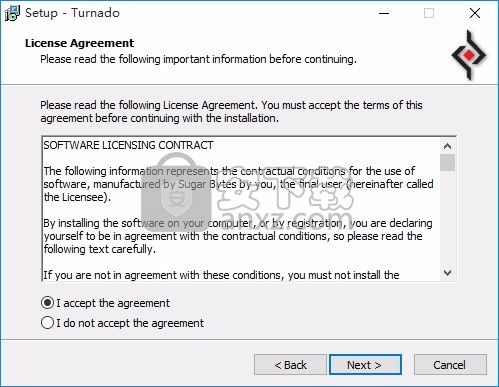The height and width of the screenshot is (387, 499).
Task: Click the license scrollbar thumb
Action: click(x=447, y=162)
